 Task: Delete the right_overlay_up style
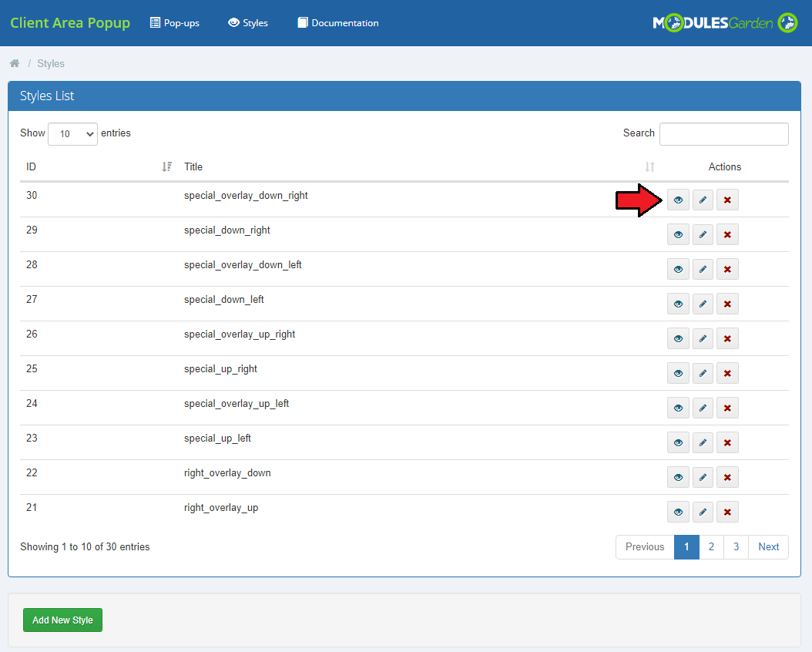(727, 513)
